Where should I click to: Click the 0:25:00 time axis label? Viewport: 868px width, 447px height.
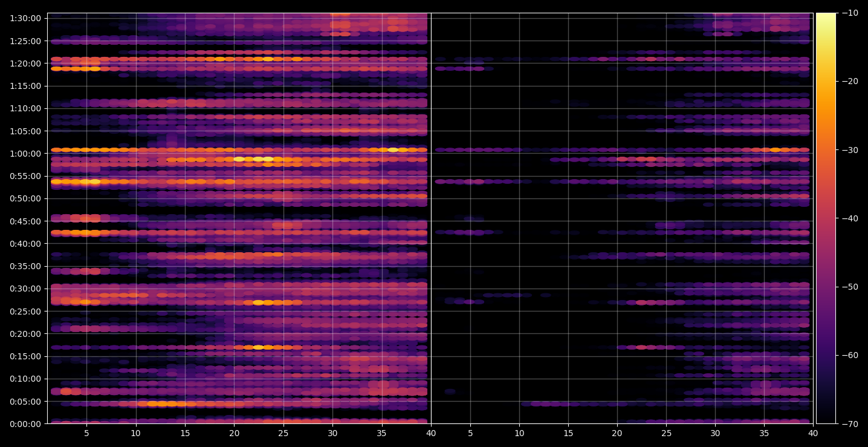pyautogui.click(x=25, y=312)
